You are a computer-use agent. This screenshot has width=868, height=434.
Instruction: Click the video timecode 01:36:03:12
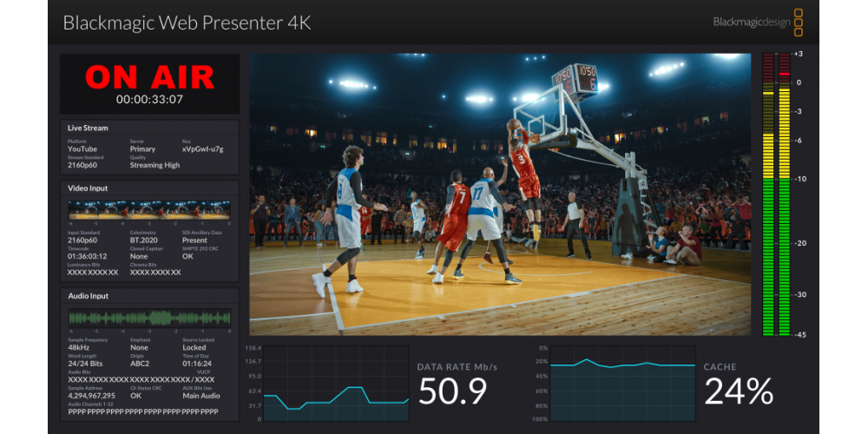88,256
